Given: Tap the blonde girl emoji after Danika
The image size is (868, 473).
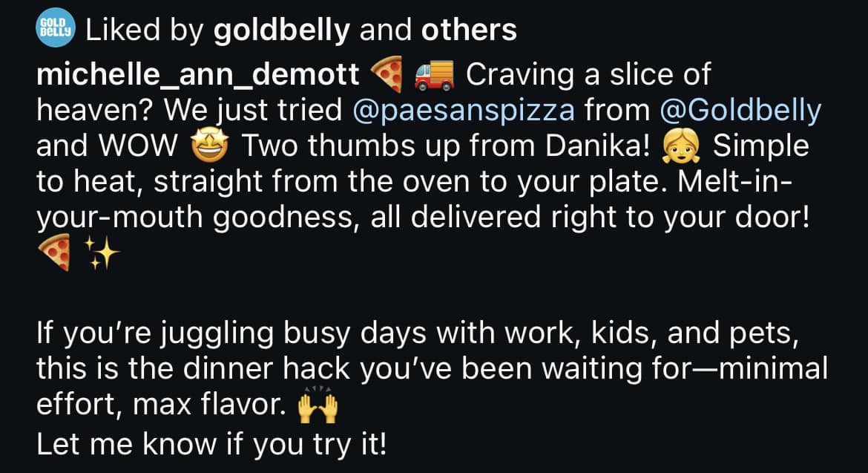Looking at the screenshot, I should [x=681, y=146].
